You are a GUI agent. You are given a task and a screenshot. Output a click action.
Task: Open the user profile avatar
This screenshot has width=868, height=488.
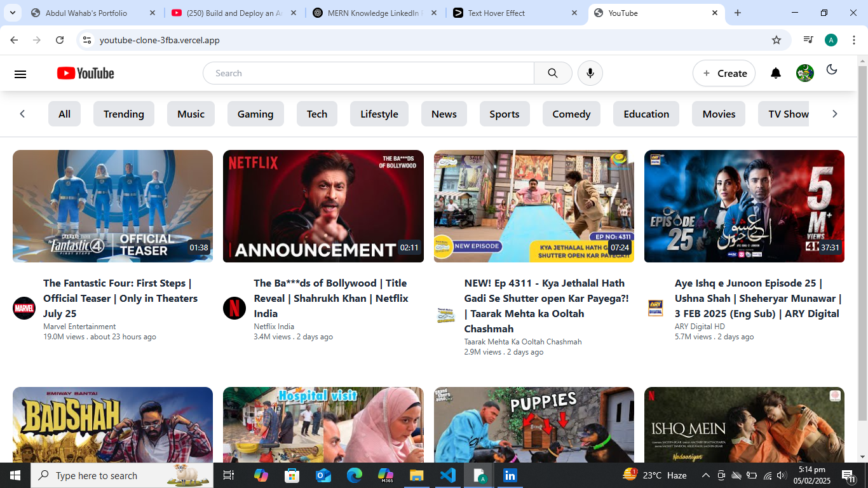(805, 74)
